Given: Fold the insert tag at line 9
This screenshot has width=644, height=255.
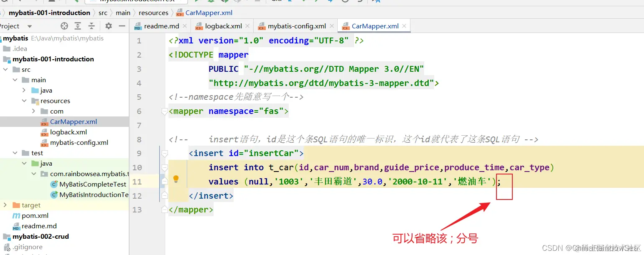Looking at the screenshot, I should point(165,154).
